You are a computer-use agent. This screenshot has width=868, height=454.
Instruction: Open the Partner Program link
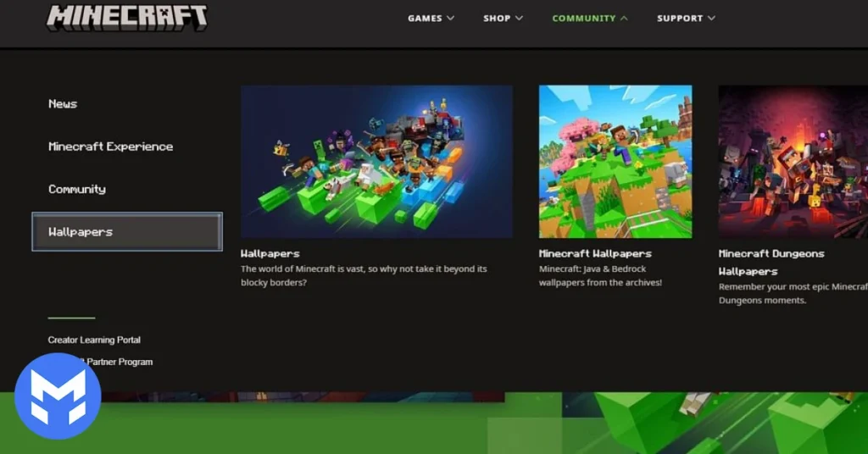(119, 362)
